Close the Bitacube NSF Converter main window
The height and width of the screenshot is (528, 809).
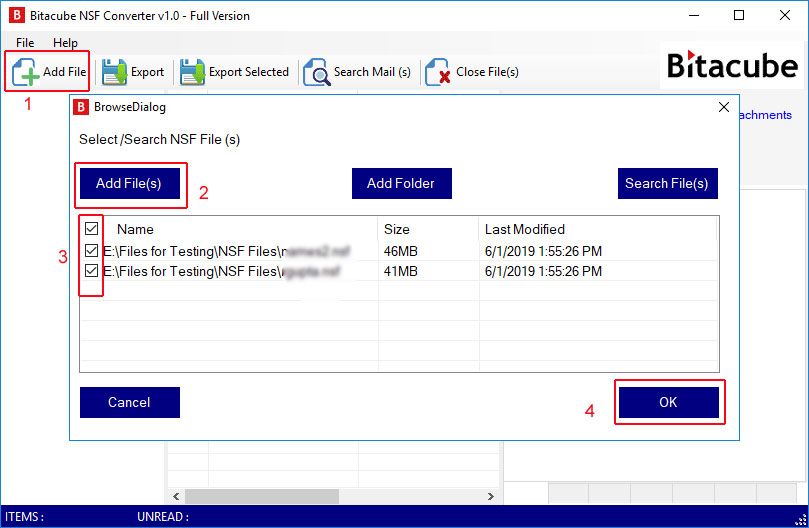pos(785,15)
